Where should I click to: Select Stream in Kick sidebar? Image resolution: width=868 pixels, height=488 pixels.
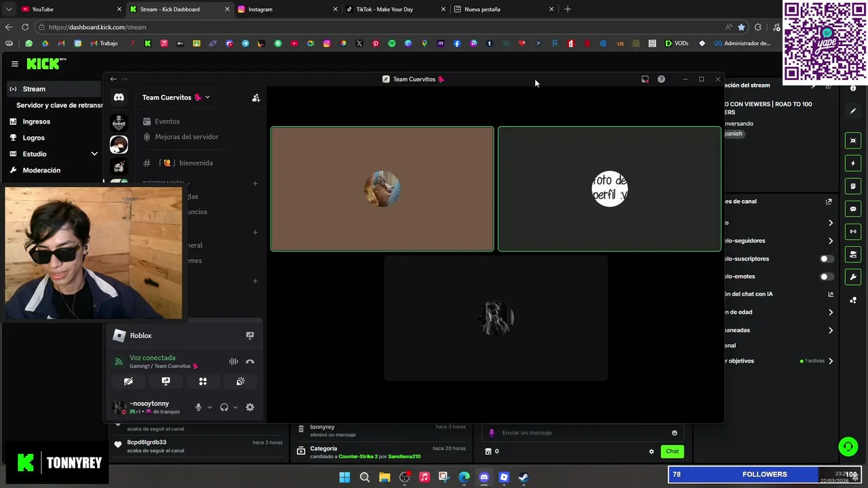(53, 89)
